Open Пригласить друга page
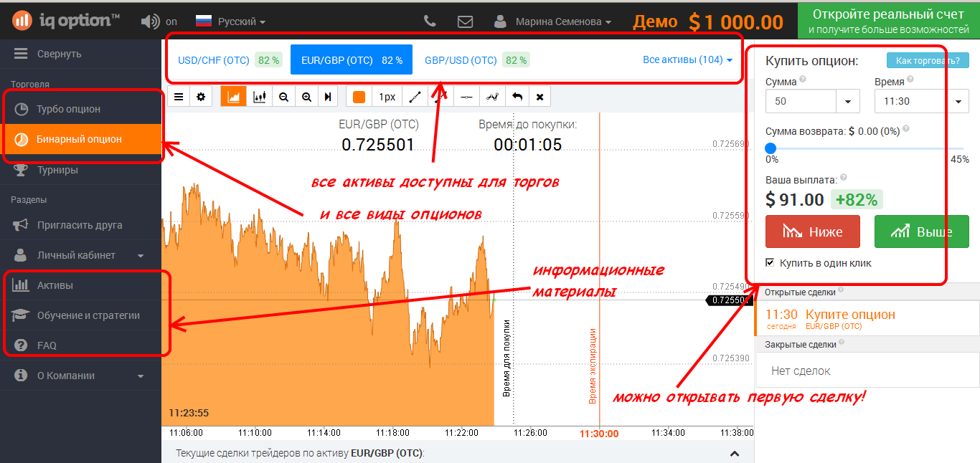Screen dimensions: 980x463 [x=80, y=225]
